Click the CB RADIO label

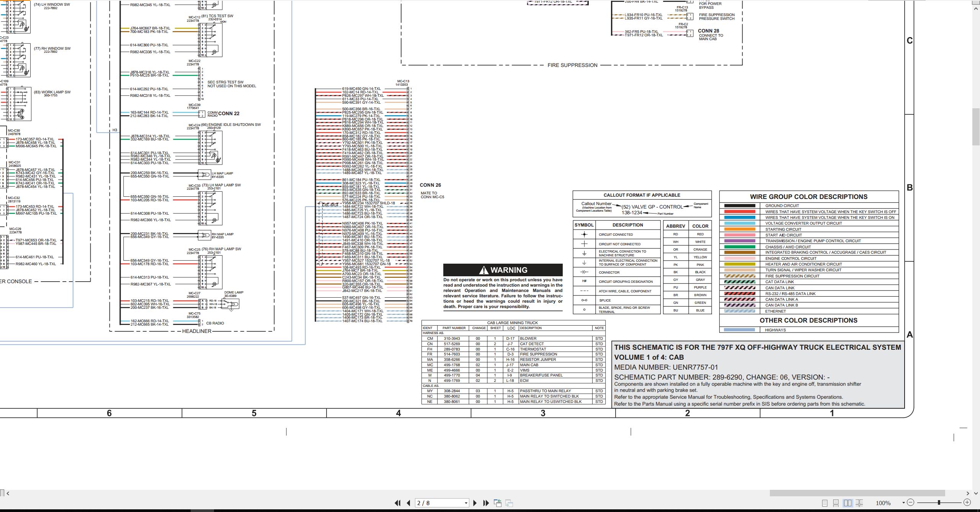coord(215,323)
